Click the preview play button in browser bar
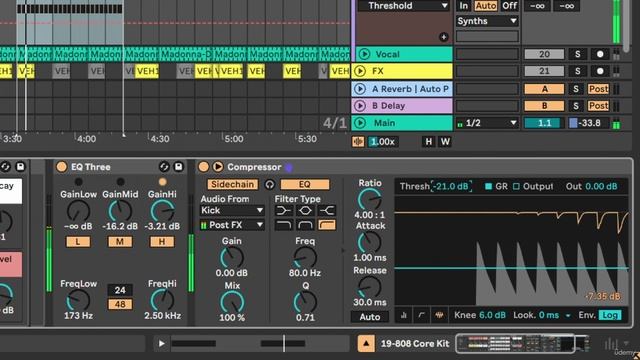The image size is (640, 360). tap(161, 344)
